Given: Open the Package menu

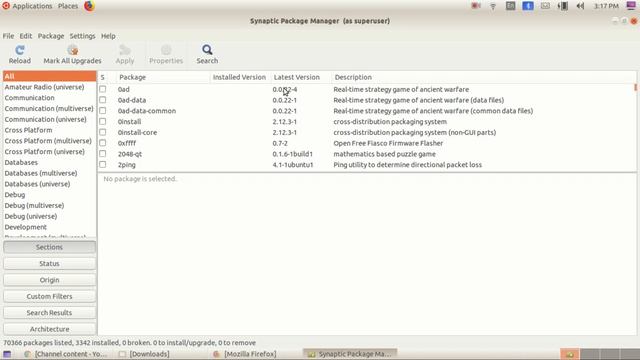Looking at the screenshot, I should [x=51, y=36].
